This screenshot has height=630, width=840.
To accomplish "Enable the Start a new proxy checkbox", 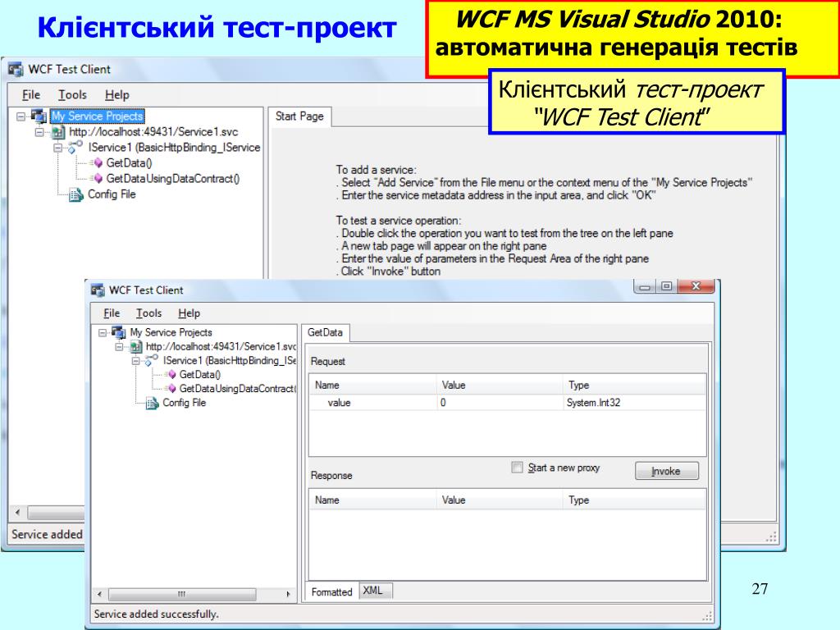I will click(517, 467).
